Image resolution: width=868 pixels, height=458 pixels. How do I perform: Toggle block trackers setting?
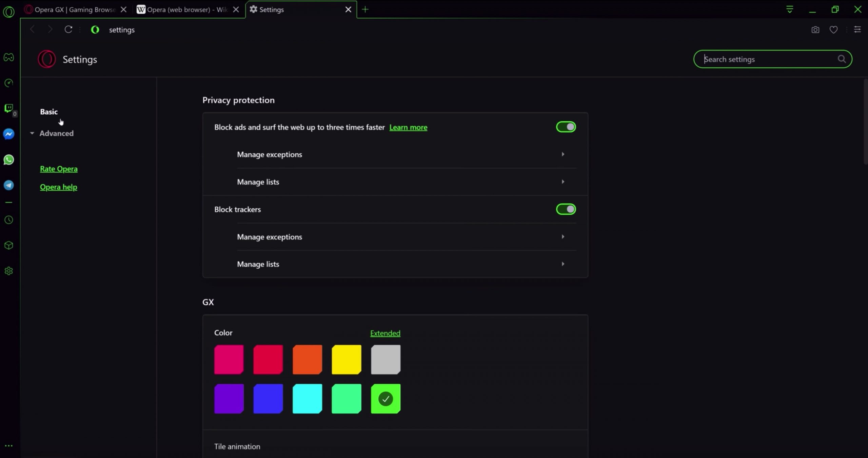click(566, 209)
